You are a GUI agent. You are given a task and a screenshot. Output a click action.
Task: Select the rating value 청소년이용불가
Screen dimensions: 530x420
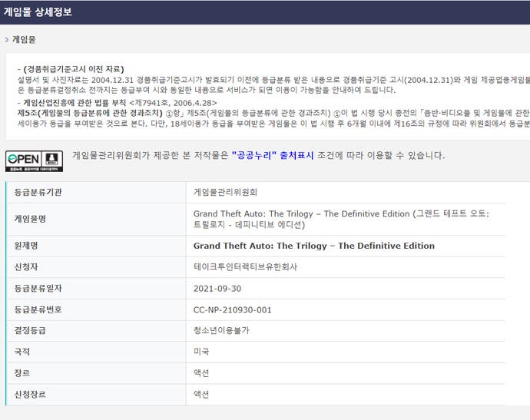click(x=221, y=330)
